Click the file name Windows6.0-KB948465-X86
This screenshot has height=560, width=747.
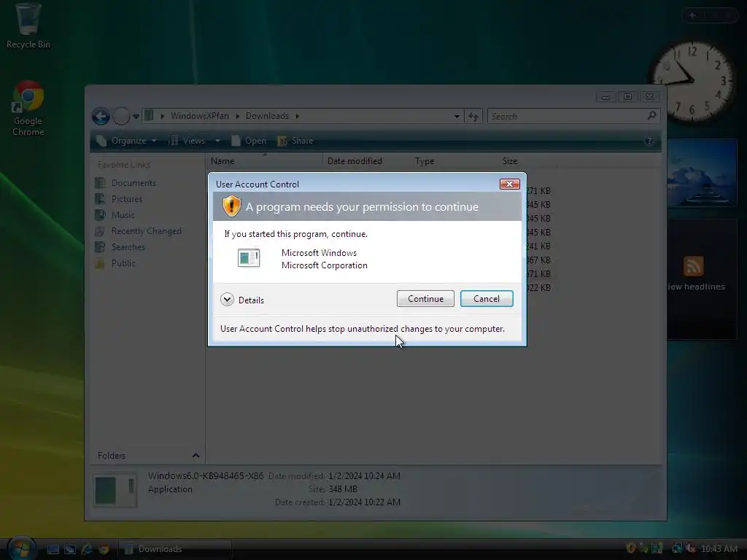(205, 475)
